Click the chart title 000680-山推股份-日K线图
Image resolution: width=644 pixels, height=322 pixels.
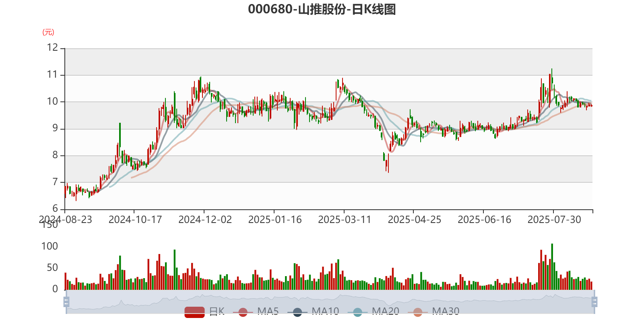point(322,9)
